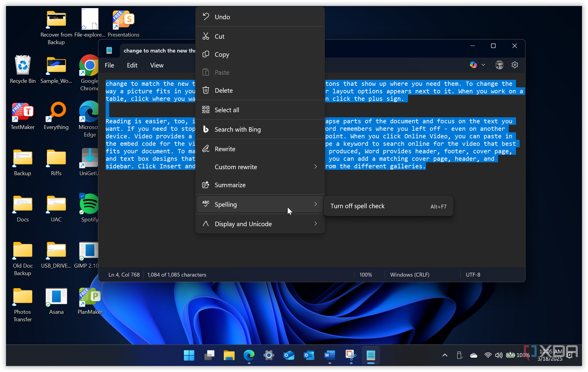The image size is (588, 372).
Task: Select the Recover from Backup folder
Action: (x=56, y=27)
